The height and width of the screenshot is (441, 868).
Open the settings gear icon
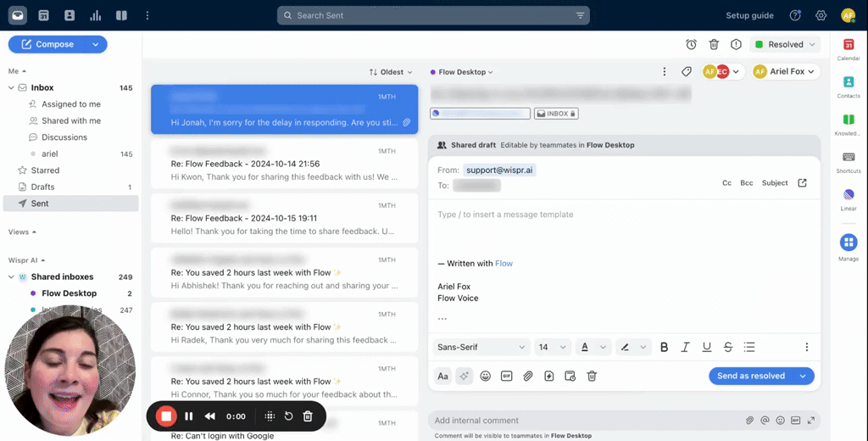pyautogui.click(x=821, y=15)
